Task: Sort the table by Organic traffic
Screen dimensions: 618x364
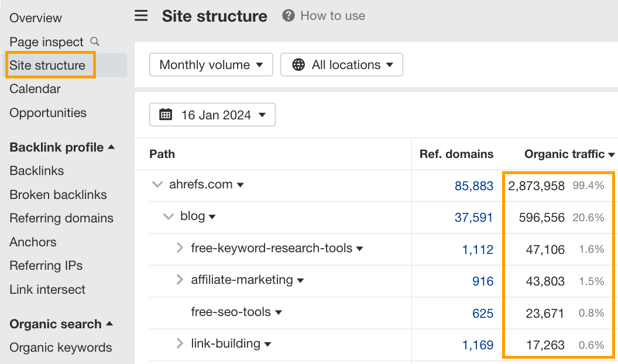Action: [564, 154]
